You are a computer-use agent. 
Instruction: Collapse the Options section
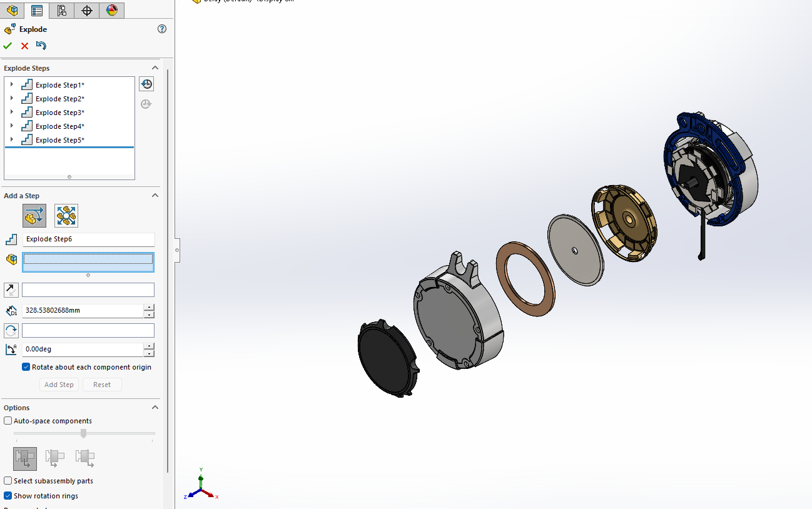click(155, 407)
